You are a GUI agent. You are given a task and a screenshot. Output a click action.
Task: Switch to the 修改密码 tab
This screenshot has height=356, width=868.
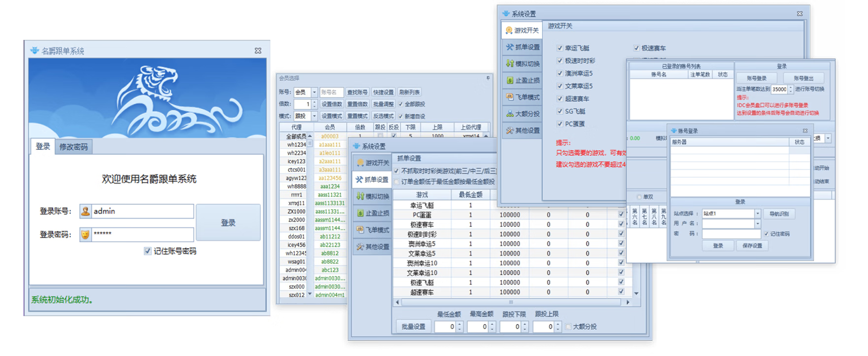coord(73,147)
